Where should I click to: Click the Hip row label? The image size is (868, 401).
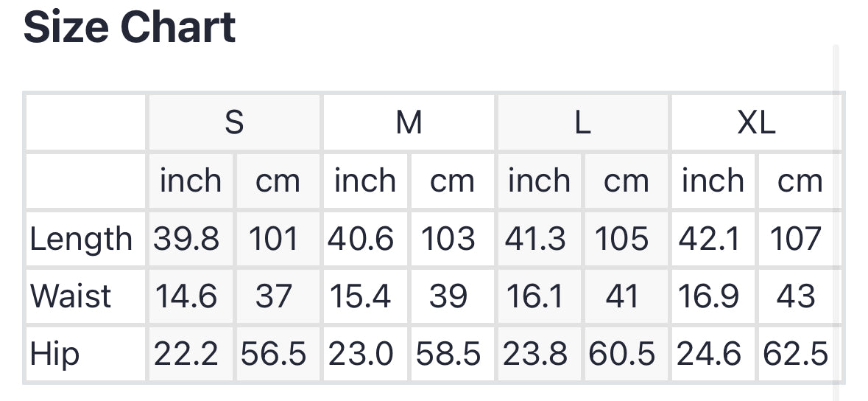(54, 354)
